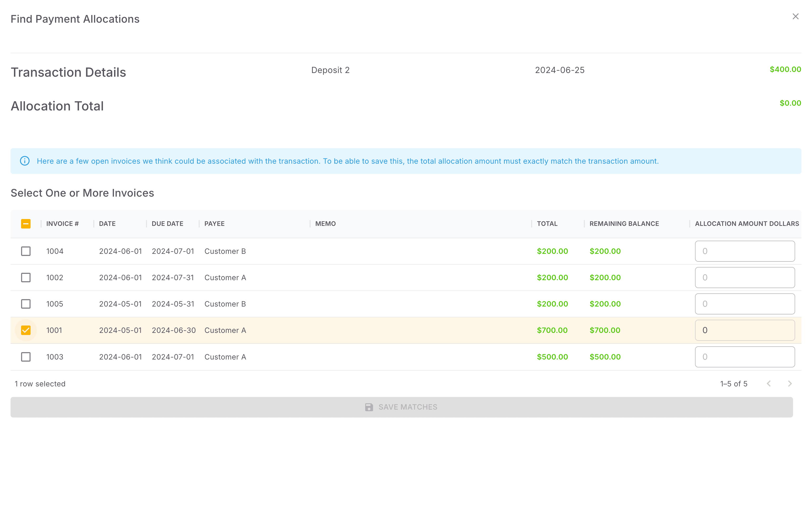Click the info icon in the blue banner
Image resolution: width=812 pixels, height=505 pixels.
pos(25,161)
